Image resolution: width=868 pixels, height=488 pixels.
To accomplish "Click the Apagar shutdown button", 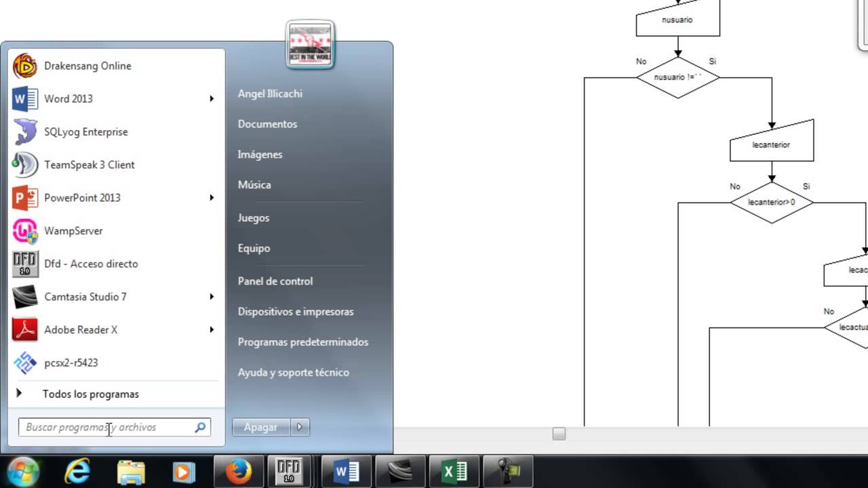I will point(262,427).
